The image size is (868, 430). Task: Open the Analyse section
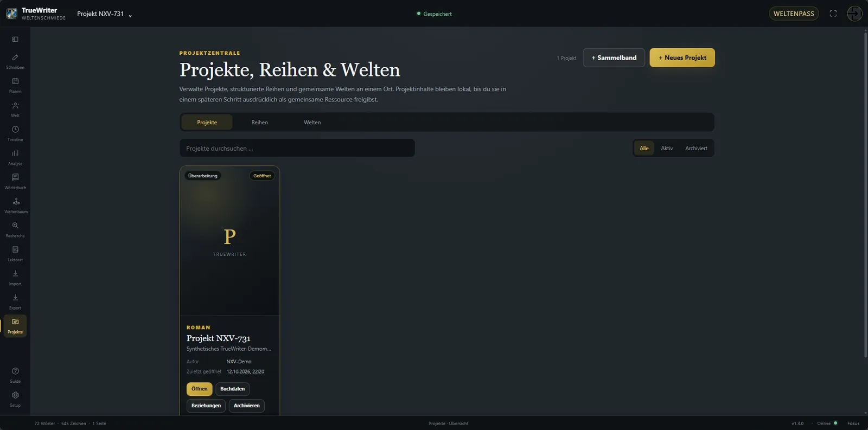15,157
